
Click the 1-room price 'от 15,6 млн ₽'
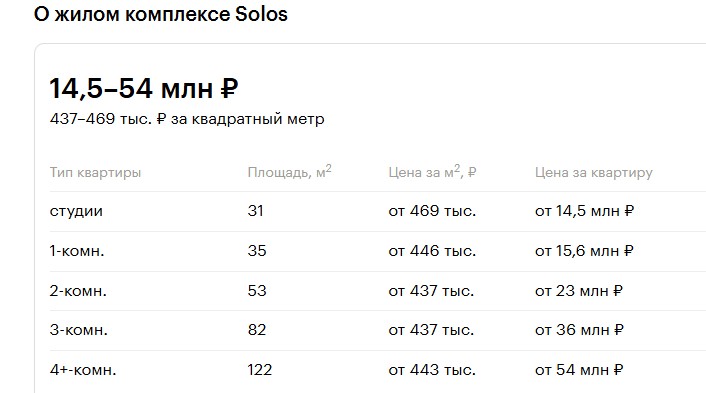click(x=584, y=251)
